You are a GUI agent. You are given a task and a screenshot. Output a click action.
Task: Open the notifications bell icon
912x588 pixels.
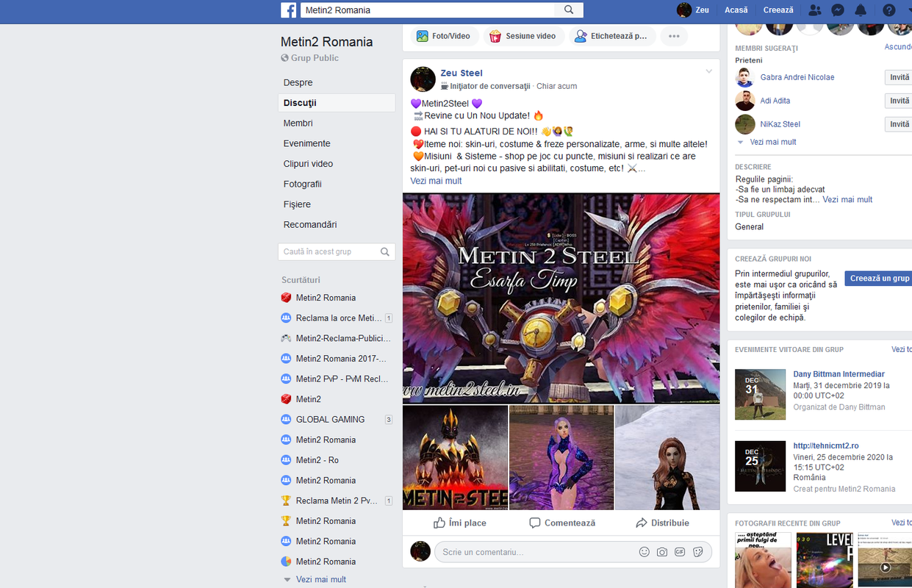pos(861,10)
